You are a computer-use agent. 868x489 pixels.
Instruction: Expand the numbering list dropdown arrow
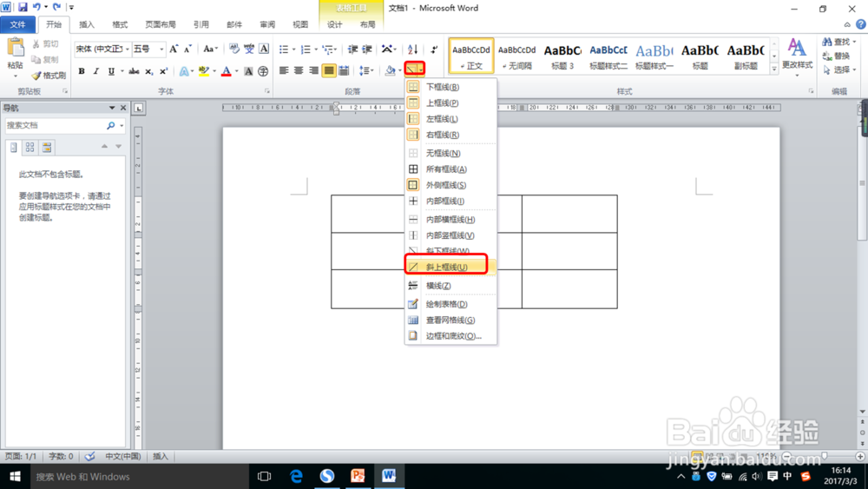point(316,50)
